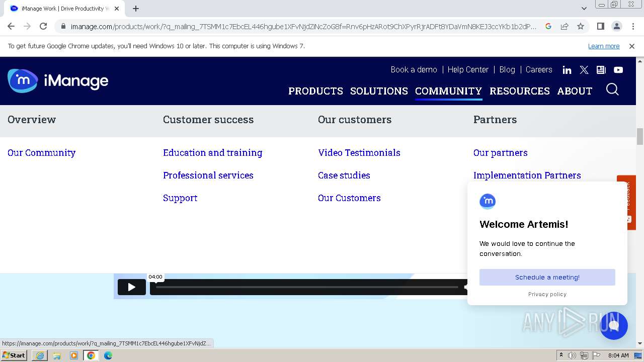Open Education and training link
644x362 pixels.
213,153
